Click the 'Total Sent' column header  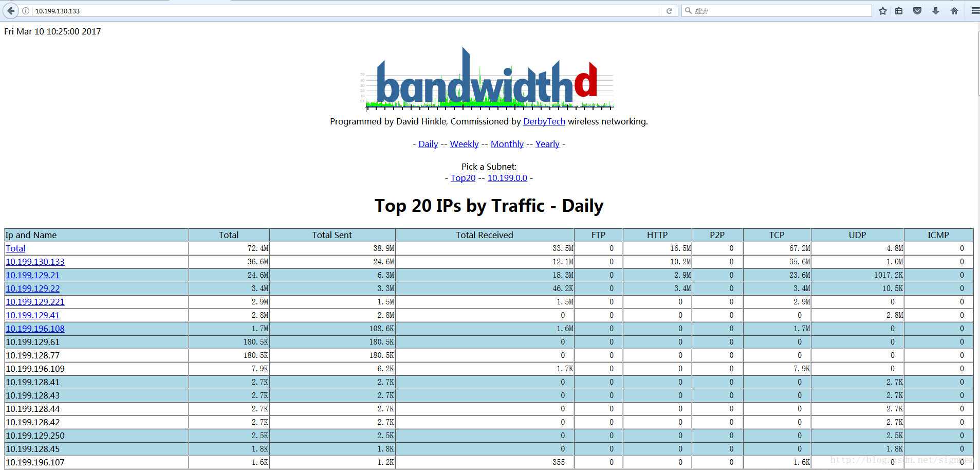click(x=332, y=235)
